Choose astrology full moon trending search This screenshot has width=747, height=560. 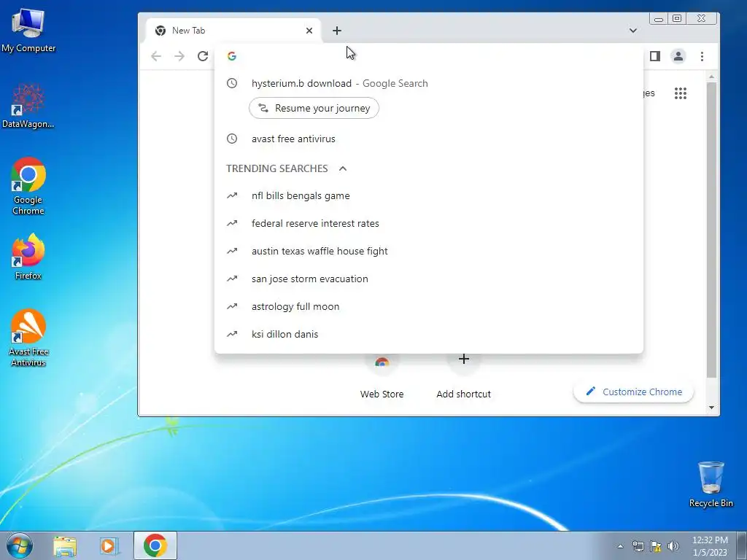coord(429,307)
